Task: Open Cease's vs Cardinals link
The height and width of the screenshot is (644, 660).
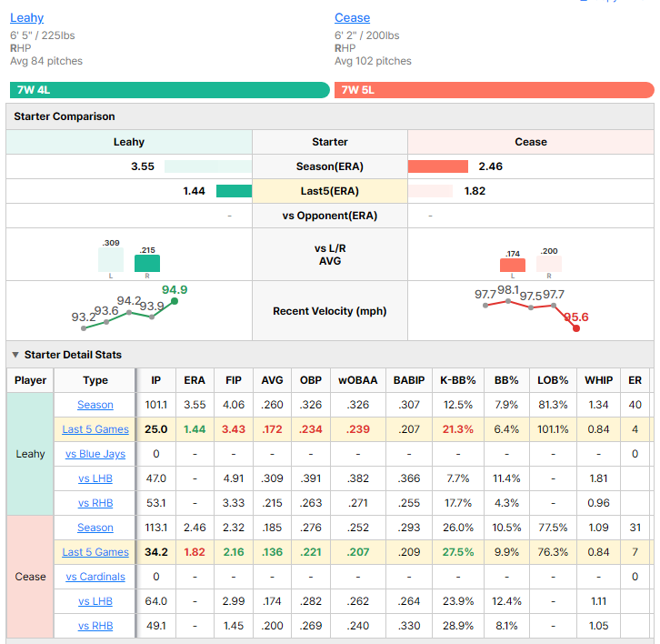Action: pos(95,577)
